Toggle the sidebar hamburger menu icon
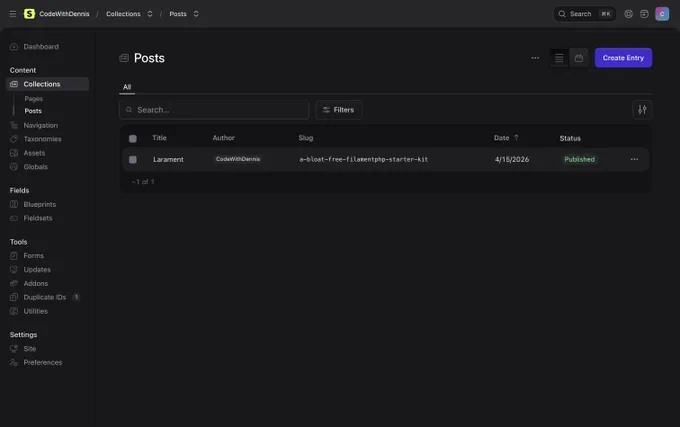 tap(13, 14)
